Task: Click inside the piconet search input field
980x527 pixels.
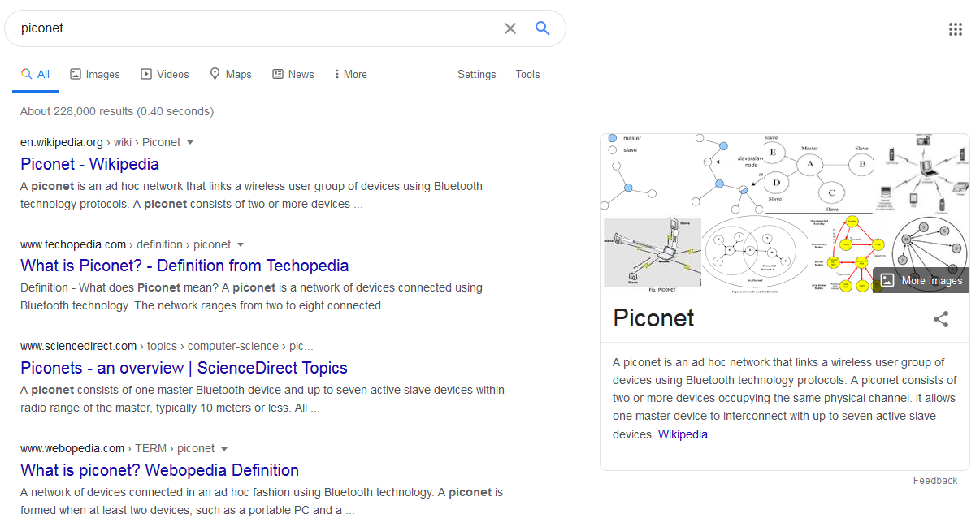Action: coord(244,28)
